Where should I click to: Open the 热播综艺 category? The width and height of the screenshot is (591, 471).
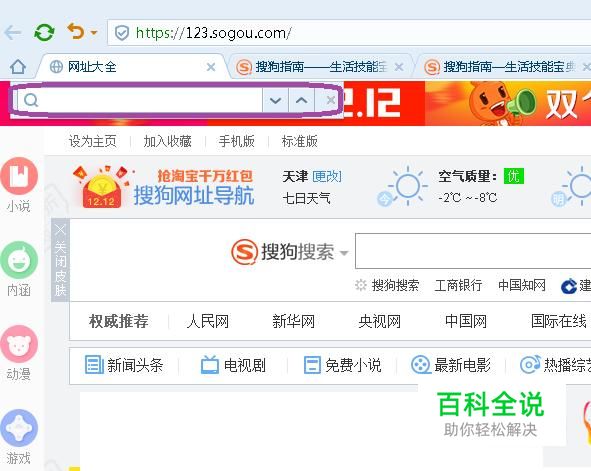556,365
